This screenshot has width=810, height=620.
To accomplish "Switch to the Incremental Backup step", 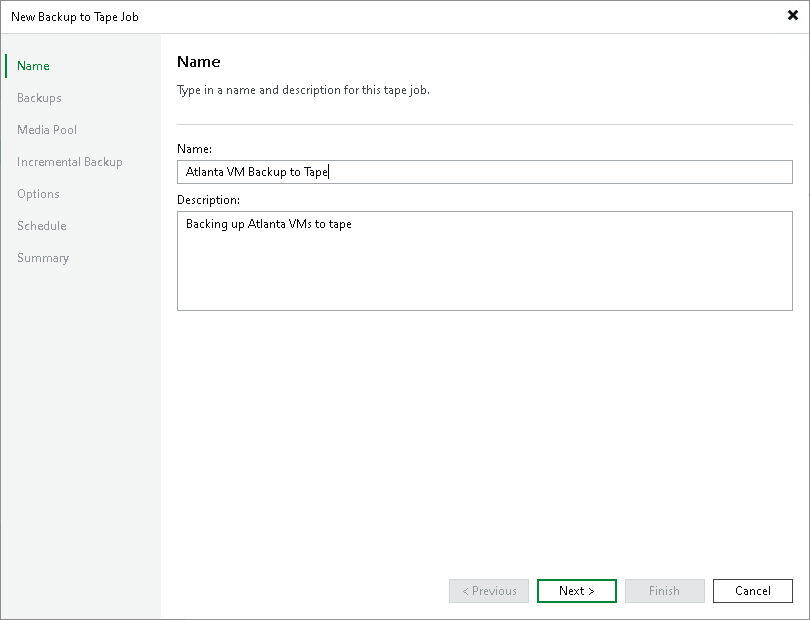I will pos(70,162).
